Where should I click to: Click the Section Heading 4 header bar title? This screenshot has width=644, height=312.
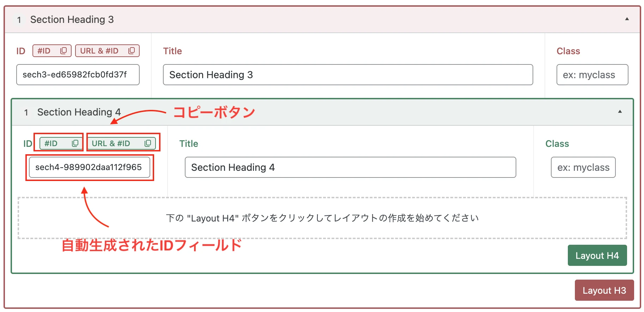pos(79,112)
